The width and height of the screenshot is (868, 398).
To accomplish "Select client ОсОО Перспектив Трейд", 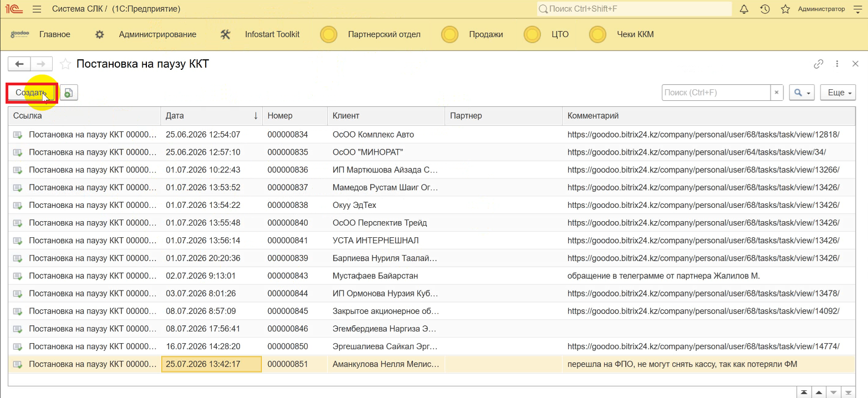I will (x=380, y=223).
